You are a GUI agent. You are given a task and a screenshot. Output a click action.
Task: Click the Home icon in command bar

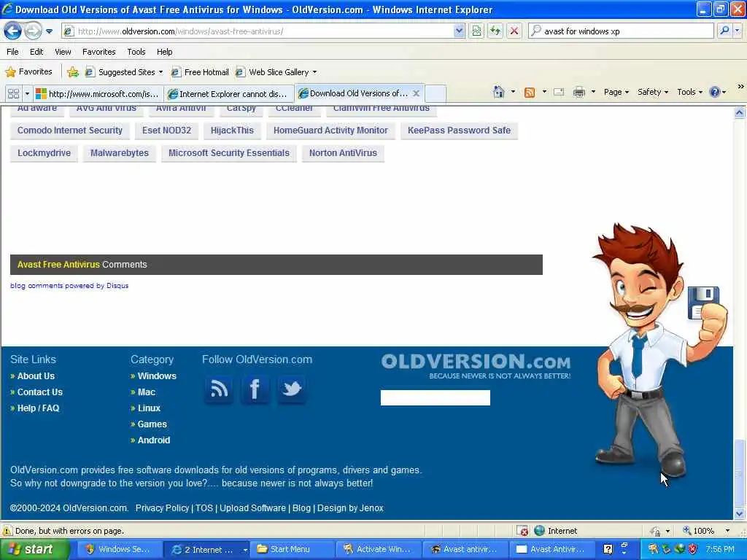click(x=499, y=92)
